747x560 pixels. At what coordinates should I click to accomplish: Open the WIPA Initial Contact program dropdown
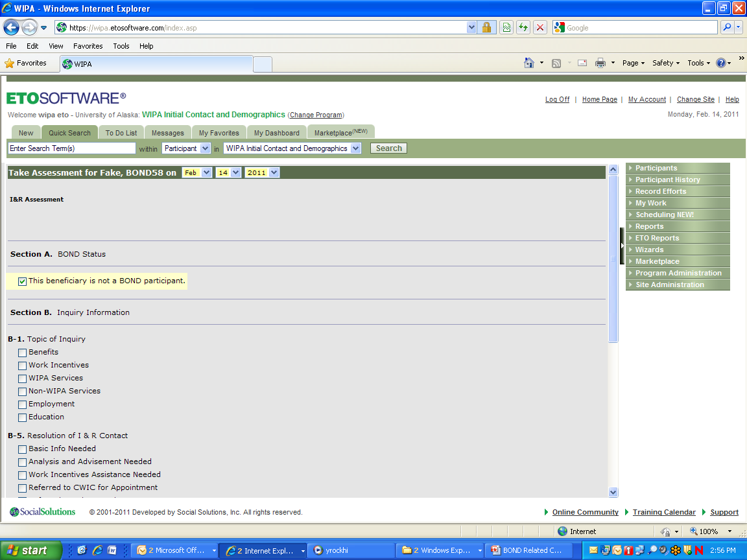(x=292, y=148)
